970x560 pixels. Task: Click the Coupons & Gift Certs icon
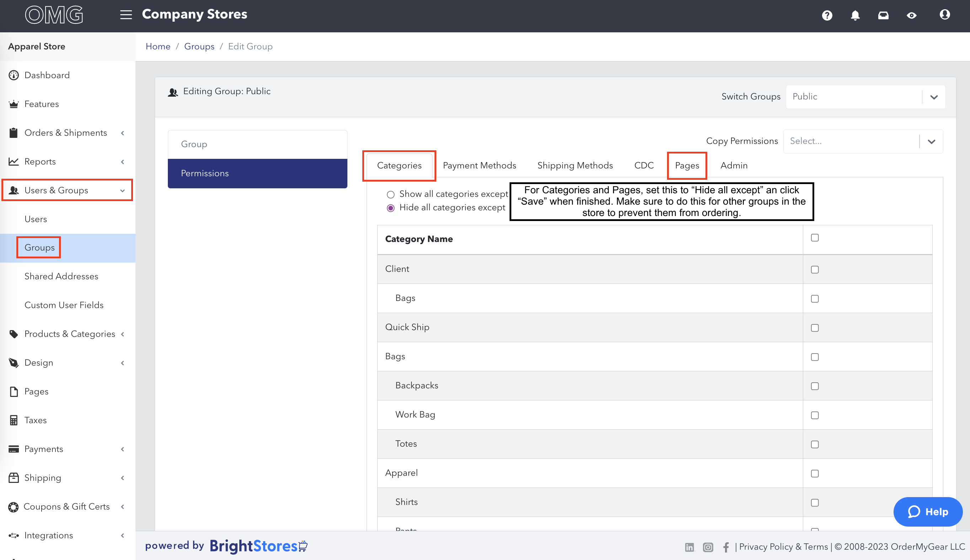click(x=14, y=507)
